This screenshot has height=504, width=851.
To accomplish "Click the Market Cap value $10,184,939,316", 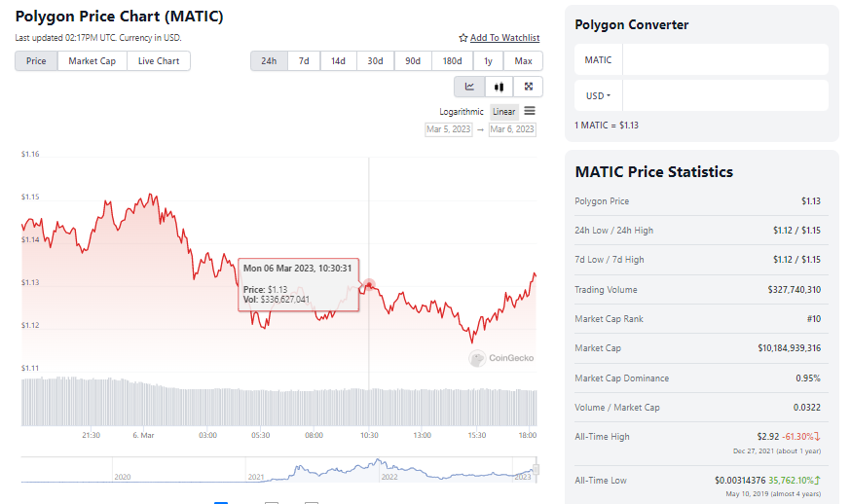I will click(789, 347).
